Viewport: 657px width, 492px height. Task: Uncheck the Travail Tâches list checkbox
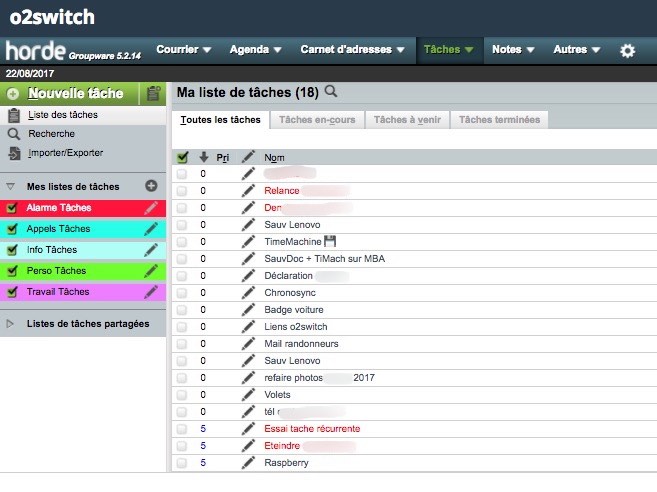point(12,292)
